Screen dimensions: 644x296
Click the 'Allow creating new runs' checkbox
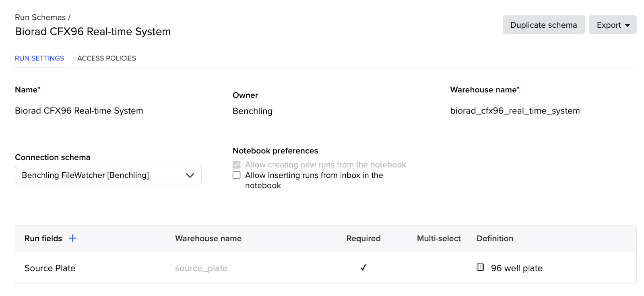click(237, 165)
